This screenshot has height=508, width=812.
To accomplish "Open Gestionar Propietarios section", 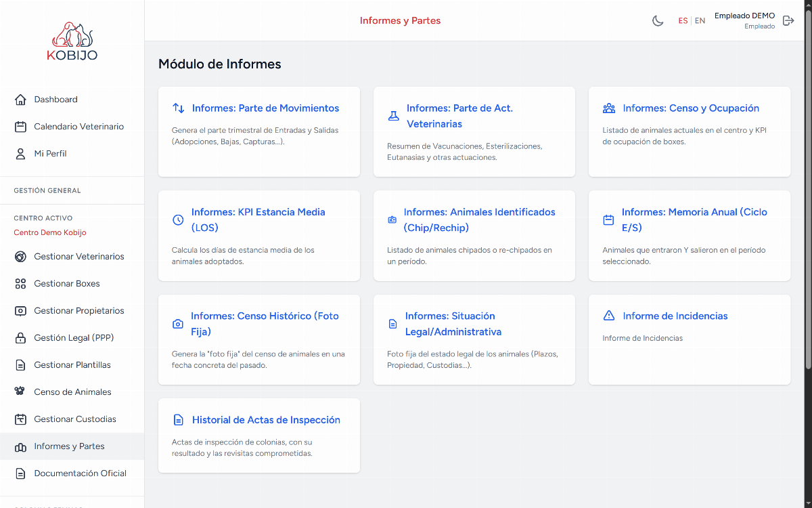I will pyautogui.click(x=72, y=311).
